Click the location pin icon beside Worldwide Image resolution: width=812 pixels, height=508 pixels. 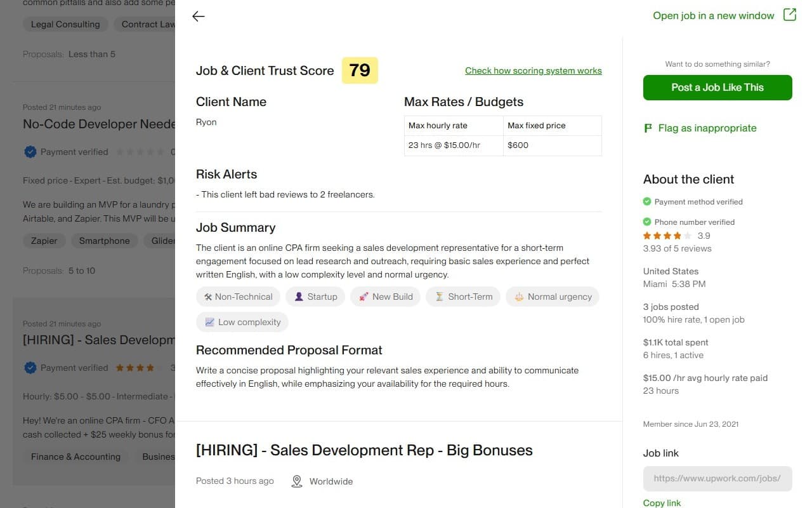pos(296,481)
